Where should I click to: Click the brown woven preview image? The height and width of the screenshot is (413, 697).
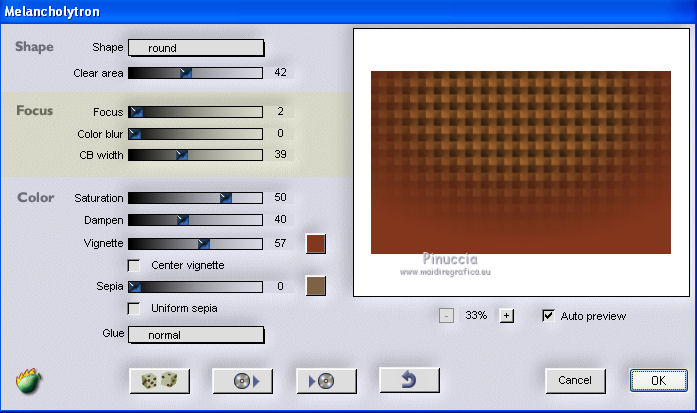click(521, 162)
